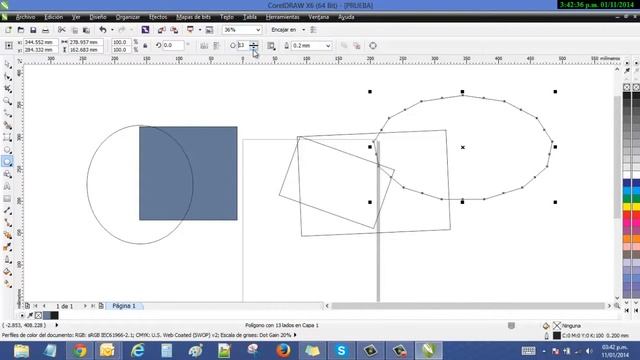Pick the yellow swatch in color palette
640x360 pixels.
627,207
